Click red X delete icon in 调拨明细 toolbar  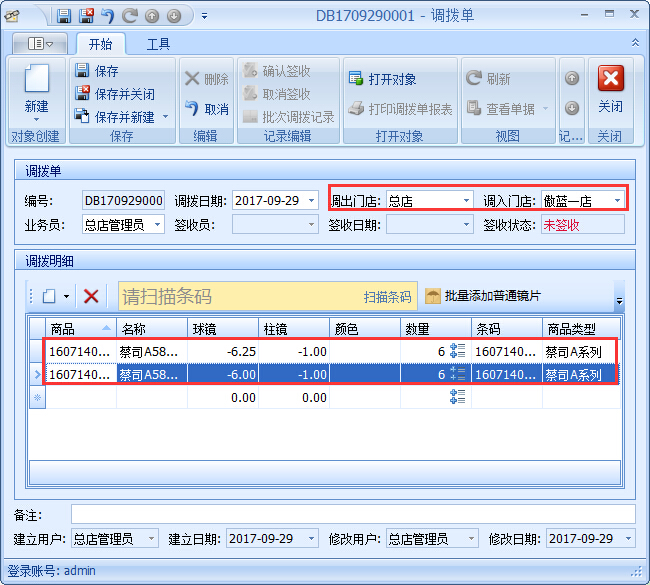[x=91, y=296]
